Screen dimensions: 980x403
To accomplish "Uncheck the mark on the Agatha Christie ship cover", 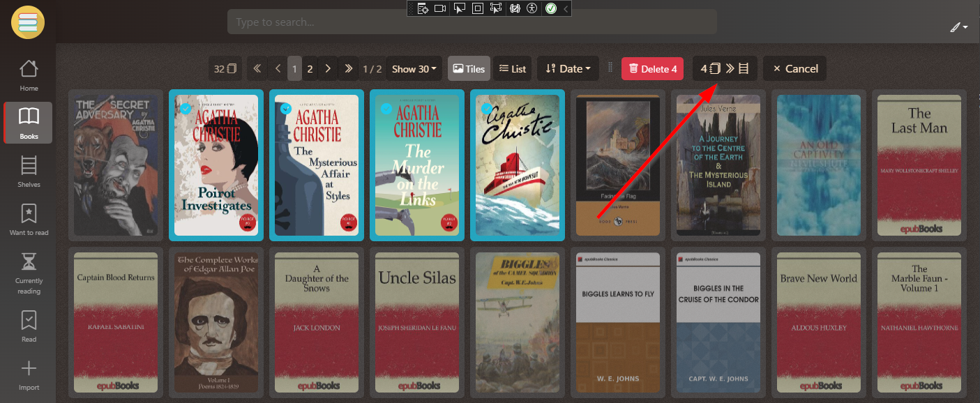I will (486, 108).
